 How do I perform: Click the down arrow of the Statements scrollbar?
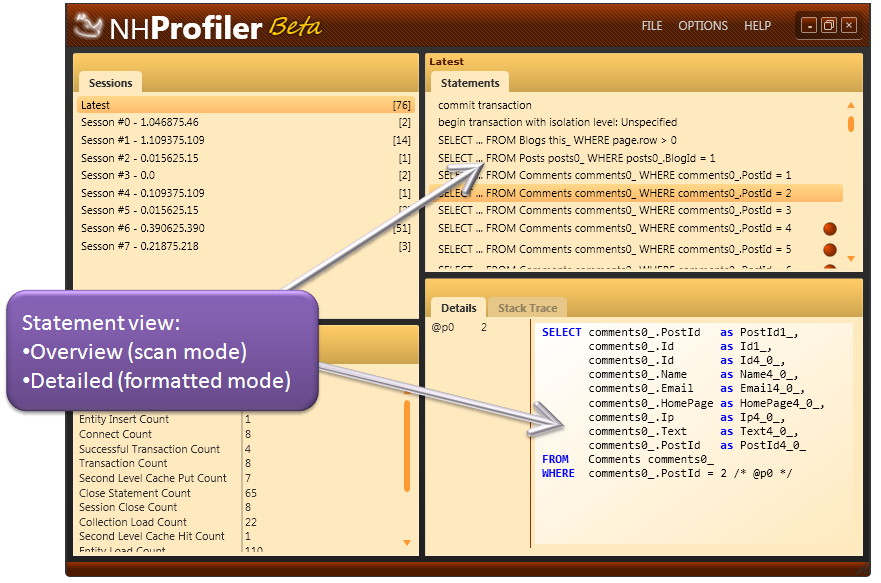click(x=851, y=259)
